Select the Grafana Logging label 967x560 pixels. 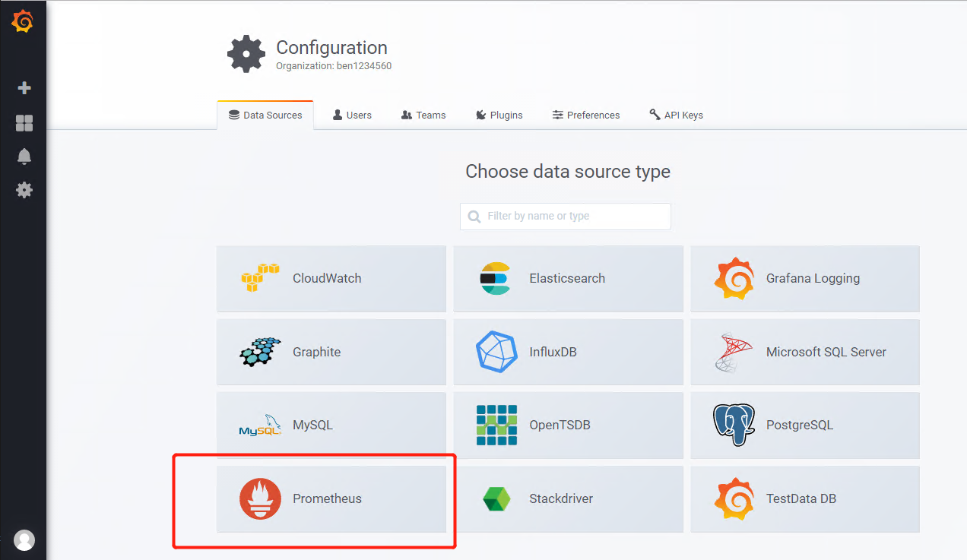[813, 278]
